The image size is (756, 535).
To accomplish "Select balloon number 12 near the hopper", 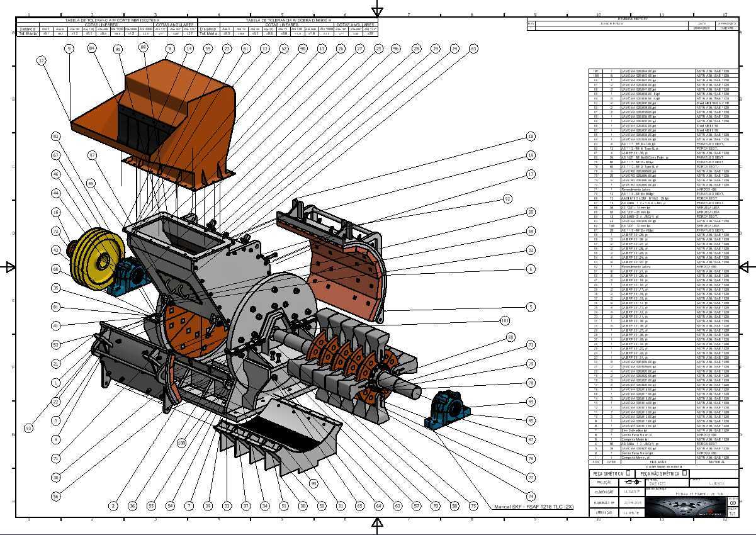I will point(42,60).
